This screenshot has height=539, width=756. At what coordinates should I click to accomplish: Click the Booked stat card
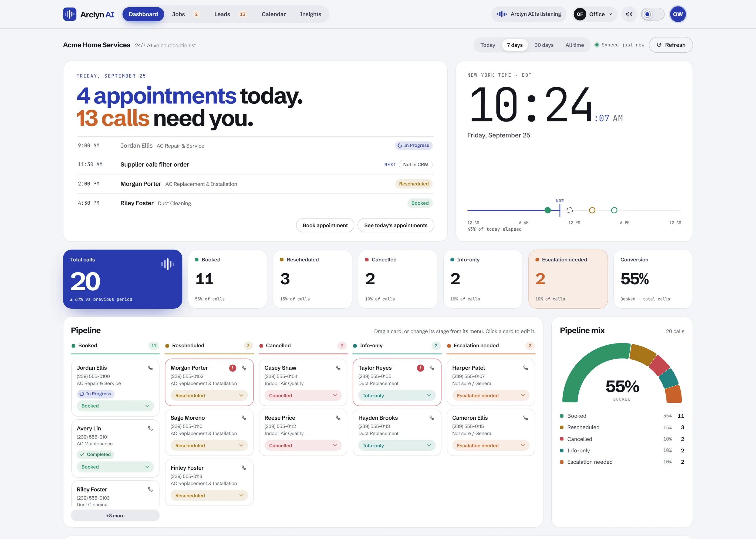(x=227, y=279)
